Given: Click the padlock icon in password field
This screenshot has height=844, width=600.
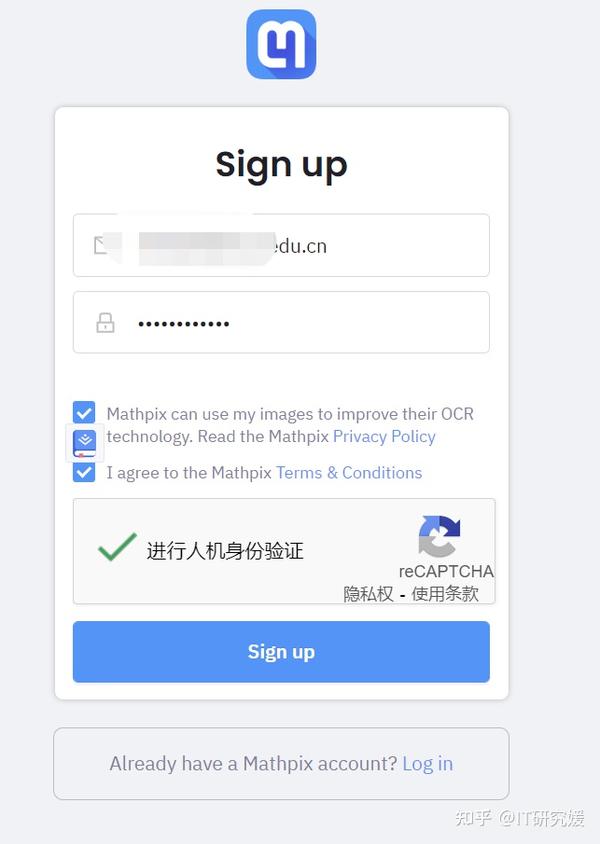Looking at the screenshot, I should click(x=105, y=322).
